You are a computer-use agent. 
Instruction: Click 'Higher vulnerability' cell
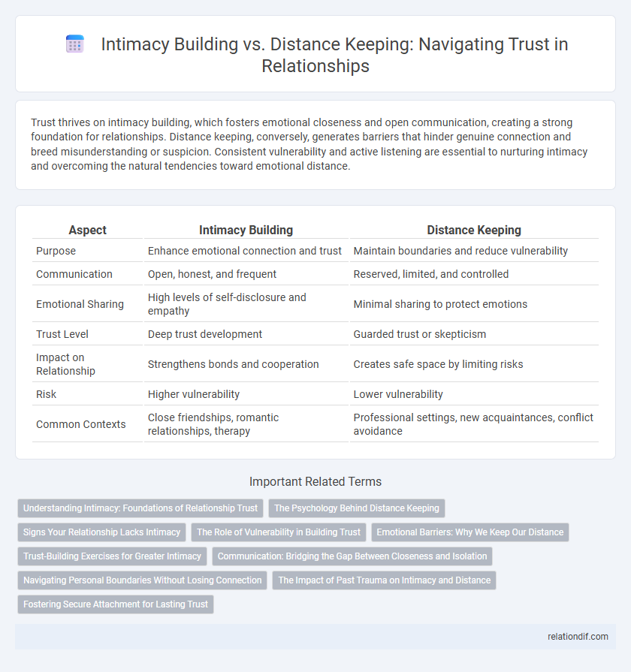194,394
